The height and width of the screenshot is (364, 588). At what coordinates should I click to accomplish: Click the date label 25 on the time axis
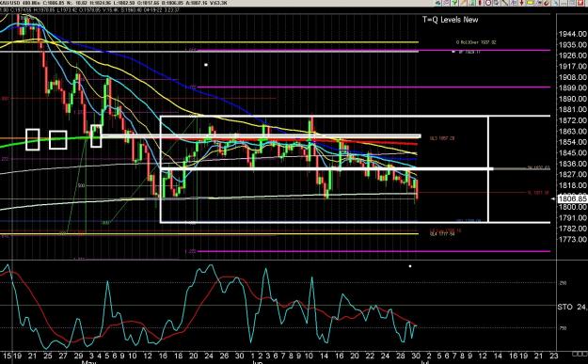click(x=48, y=356)
